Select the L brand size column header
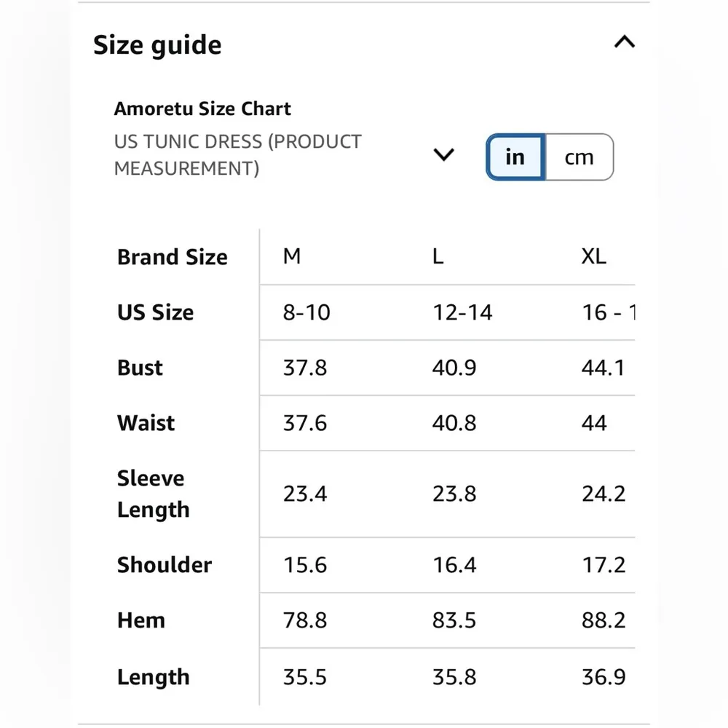 pyautogui.click(x=438, y=256)
